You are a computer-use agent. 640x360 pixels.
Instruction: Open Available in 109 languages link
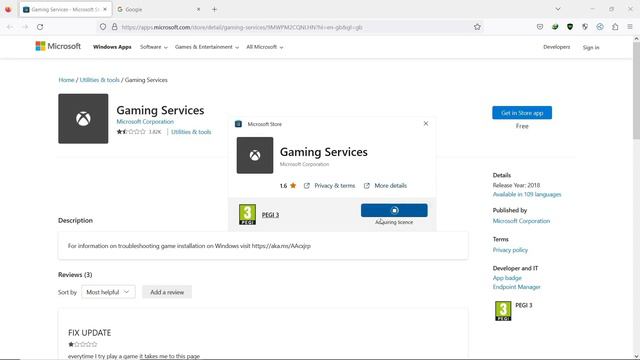point(527,194)
